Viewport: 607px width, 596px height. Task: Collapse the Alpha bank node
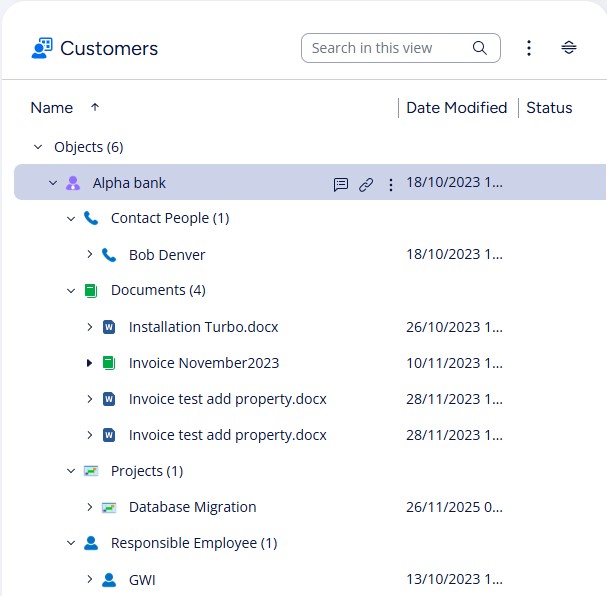point(53,183)
